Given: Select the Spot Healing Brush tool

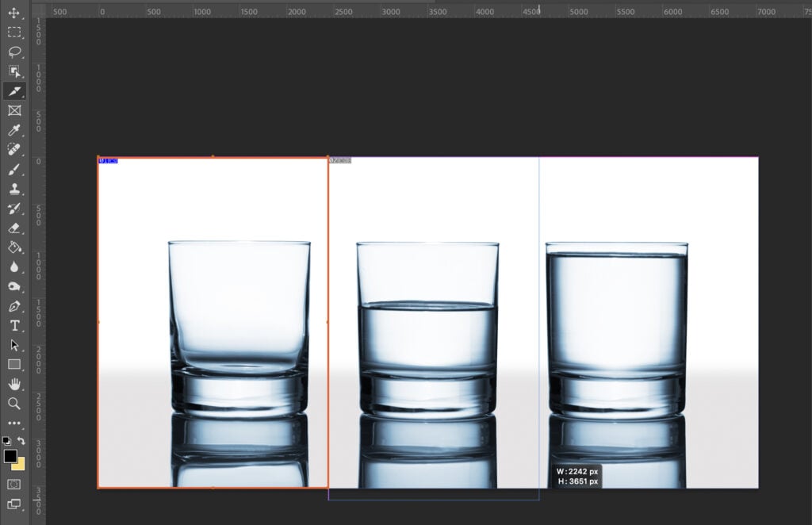Looking at the screenshot, I should click(13, 151).
